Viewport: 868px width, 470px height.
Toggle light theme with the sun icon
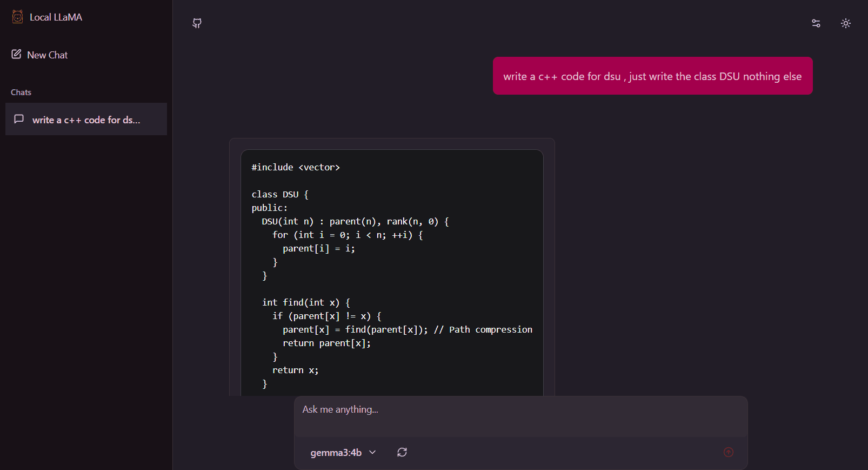coord(846,23)
